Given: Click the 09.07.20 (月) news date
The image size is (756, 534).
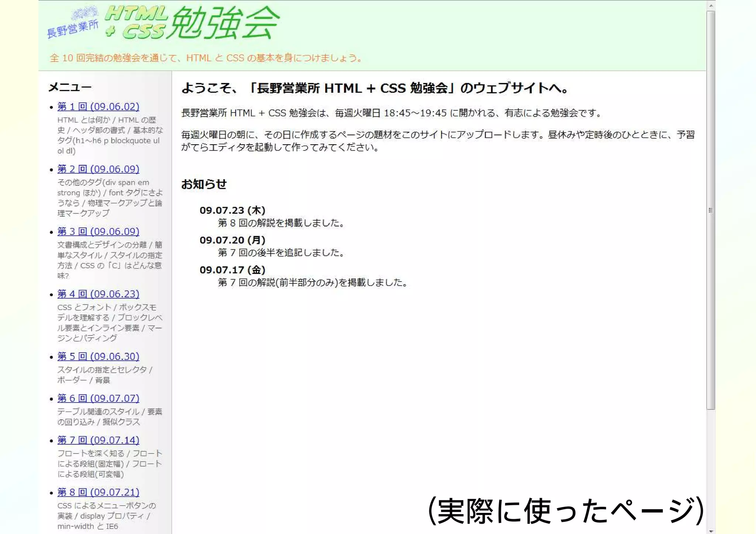Looking at the screenshot, I should pos(233,240).
